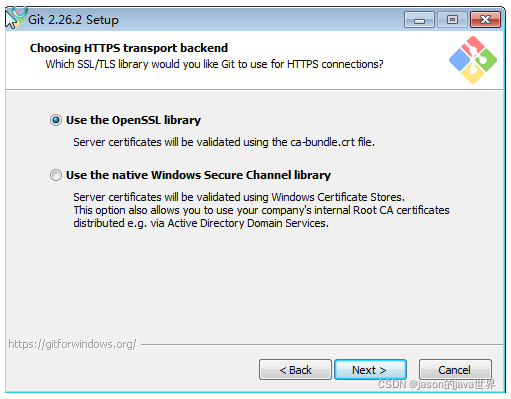This screenshot has height=399, width=511.
Task: Click the 'Use the OpenSSL library' label
Action: coord(133,120)
